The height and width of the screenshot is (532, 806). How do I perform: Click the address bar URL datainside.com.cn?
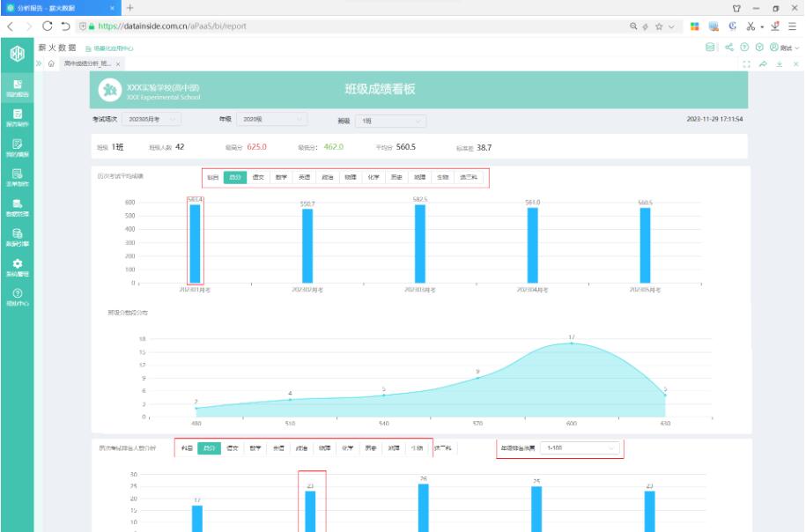point(172,26)
